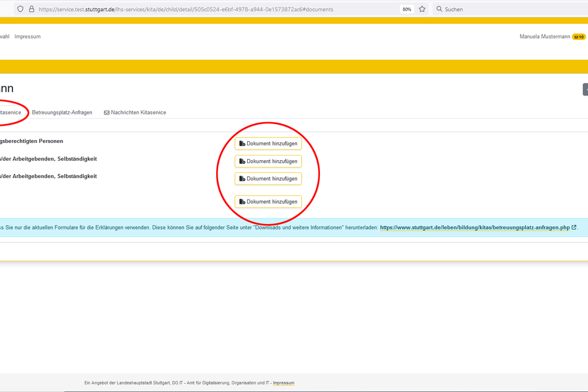Screen dimensions: 588x392
Task: Click the second Dokument hinzufügen button from the top
Action: 268,161
